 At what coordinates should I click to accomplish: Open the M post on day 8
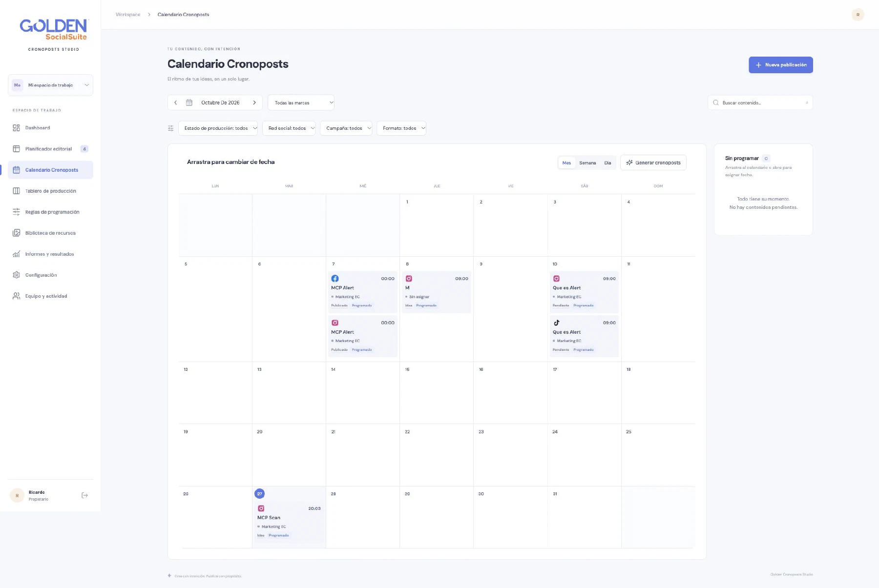pyautogui.click(x=437, y=292)
